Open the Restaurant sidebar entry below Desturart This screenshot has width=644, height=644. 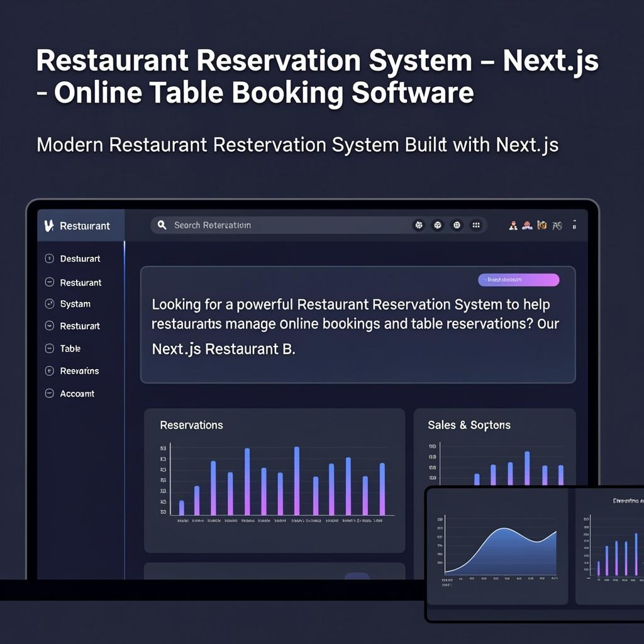point(80,282)
